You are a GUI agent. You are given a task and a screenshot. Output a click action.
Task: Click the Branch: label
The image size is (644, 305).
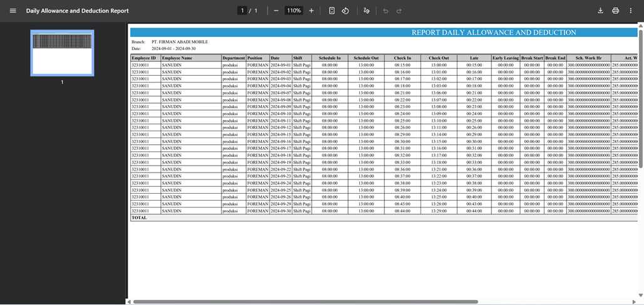click(x=138, y=42)
